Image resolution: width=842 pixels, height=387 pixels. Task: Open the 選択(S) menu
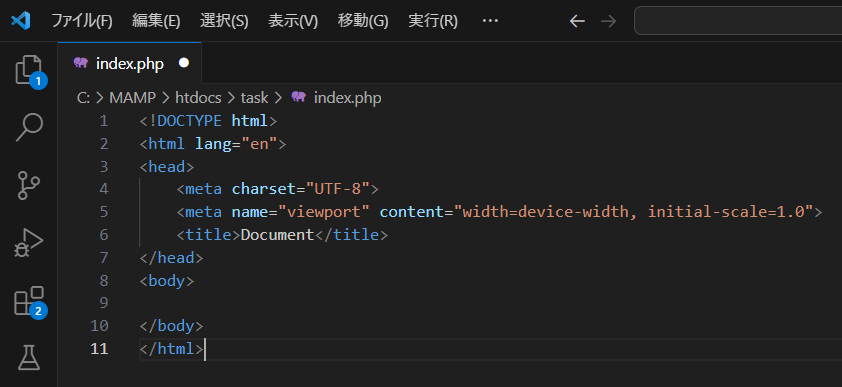(224, 21)
